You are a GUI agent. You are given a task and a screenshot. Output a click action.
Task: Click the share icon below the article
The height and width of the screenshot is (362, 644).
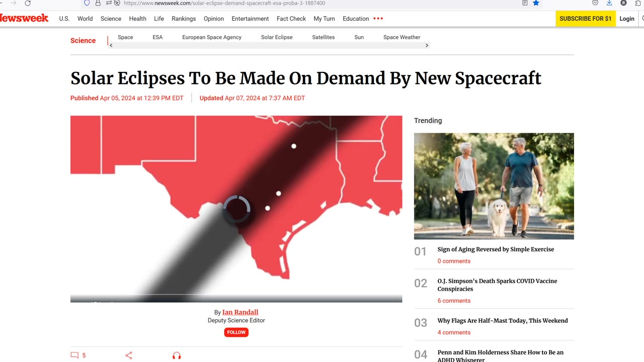tap(129, 355)
